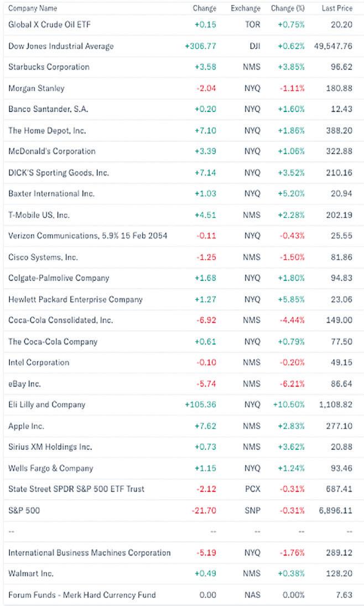The image size is (364, 606).
Task: Select Eli Lilly and Company
Action: (46, 404)
